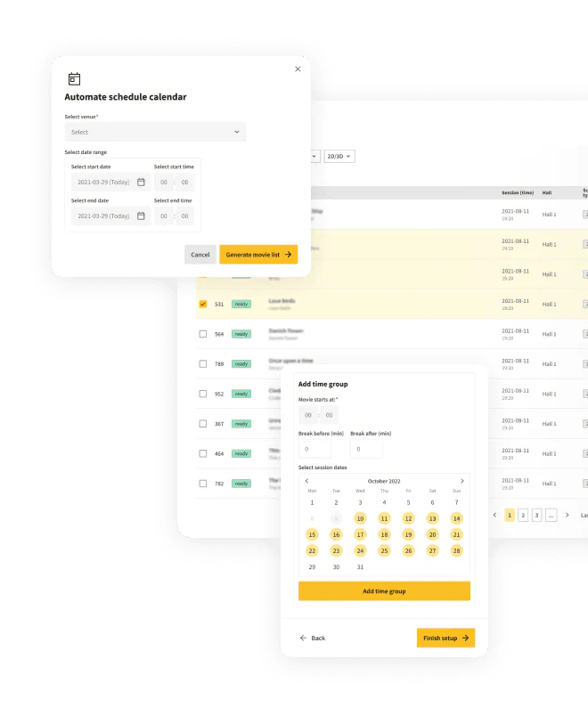Image resolution: width=588 pixels, height=708 pixels.
Task: Click session date in row 531
Action: pyautogui.click(x=515, y=301)
